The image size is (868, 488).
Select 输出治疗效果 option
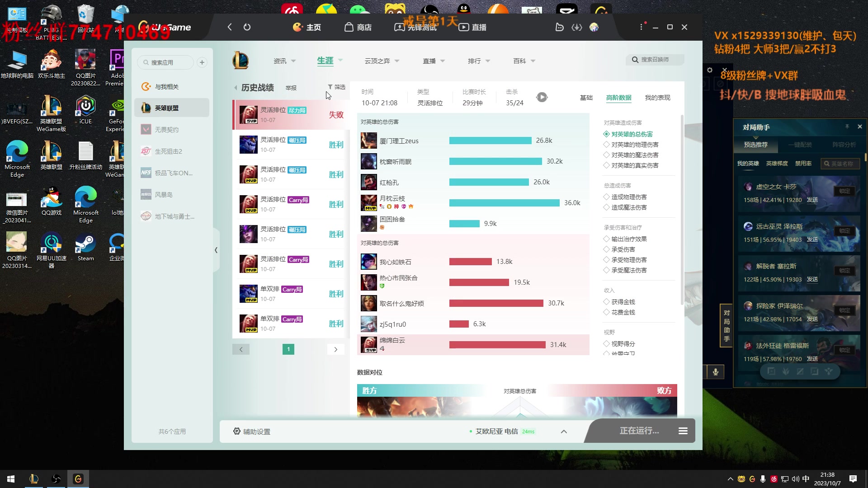625,239
